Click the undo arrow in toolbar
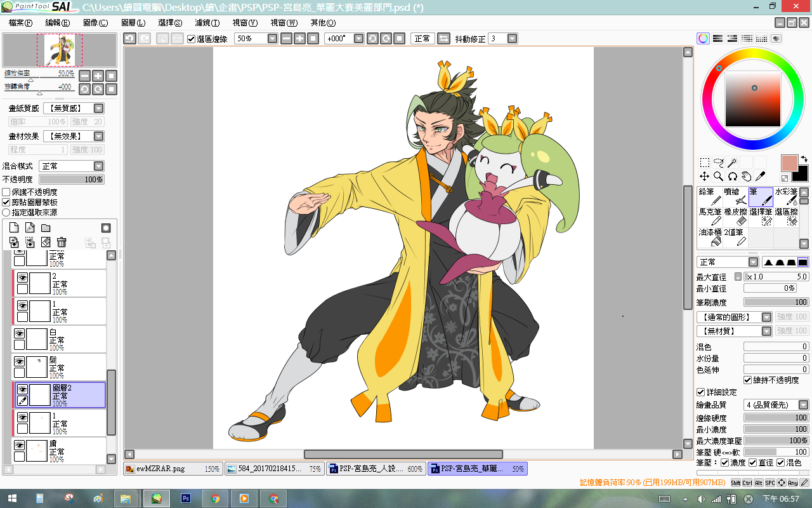The height and width of the screenshot is (508, 812). (129, 39)
